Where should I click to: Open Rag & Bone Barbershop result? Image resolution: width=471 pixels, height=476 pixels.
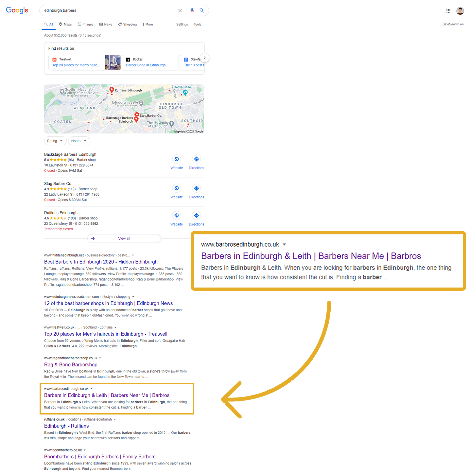(x=71, y=365)
